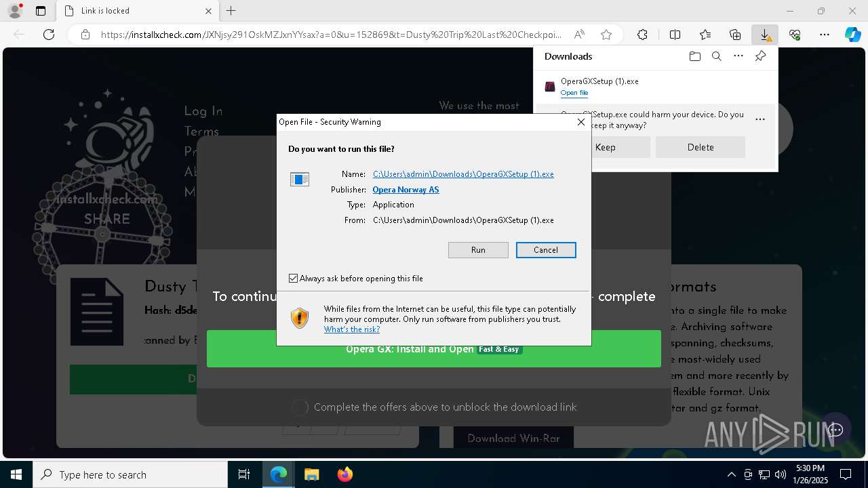The height and width of the screenshot is (488, 868).
Task: Click the address bar URL
Action: 331,35
